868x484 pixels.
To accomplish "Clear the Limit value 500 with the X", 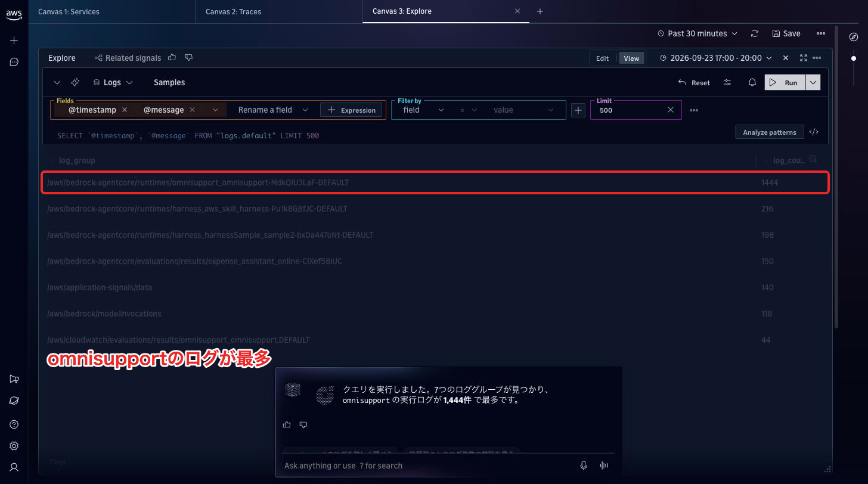I will click(x=671, y=110).
